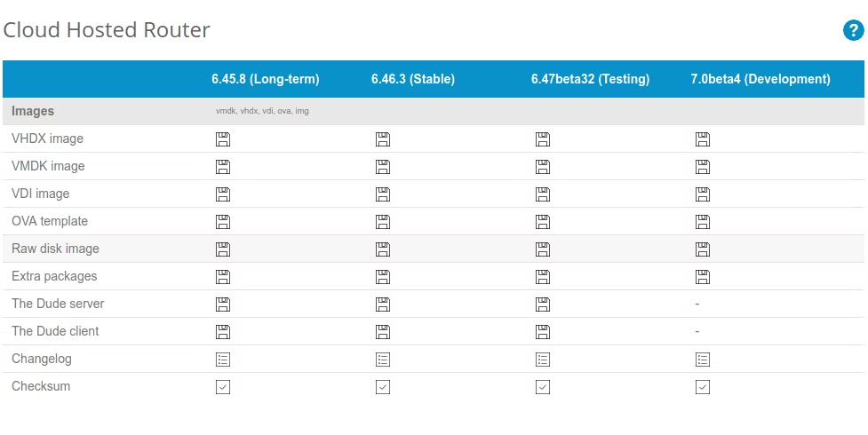Screen dimensions: 868x435
Task: Download VDI image for 6.47beta32 Testing
Action: (x=543, y=194)
